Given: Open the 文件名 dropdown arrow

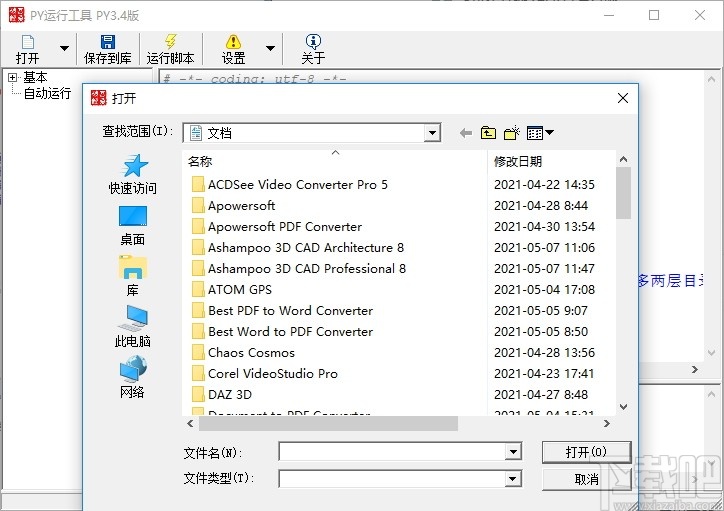Looking at the screenshot, I should tap(513, 451).
